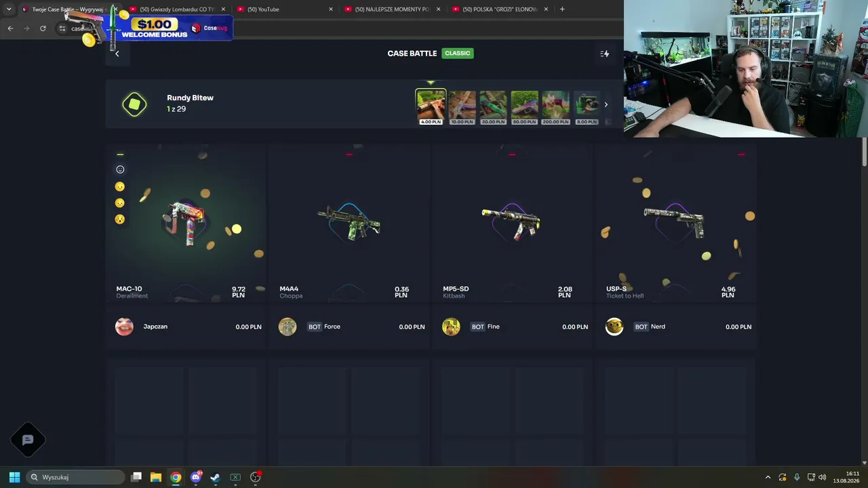Open a new browser tab
The image size is (868, 488).
tap(562, 9)
